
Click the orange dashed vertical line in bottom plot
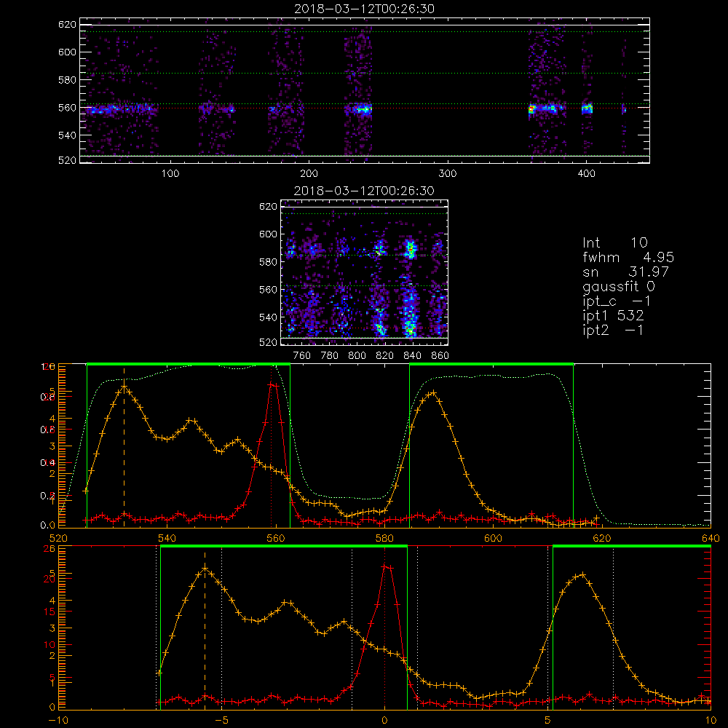coord(205,630)
